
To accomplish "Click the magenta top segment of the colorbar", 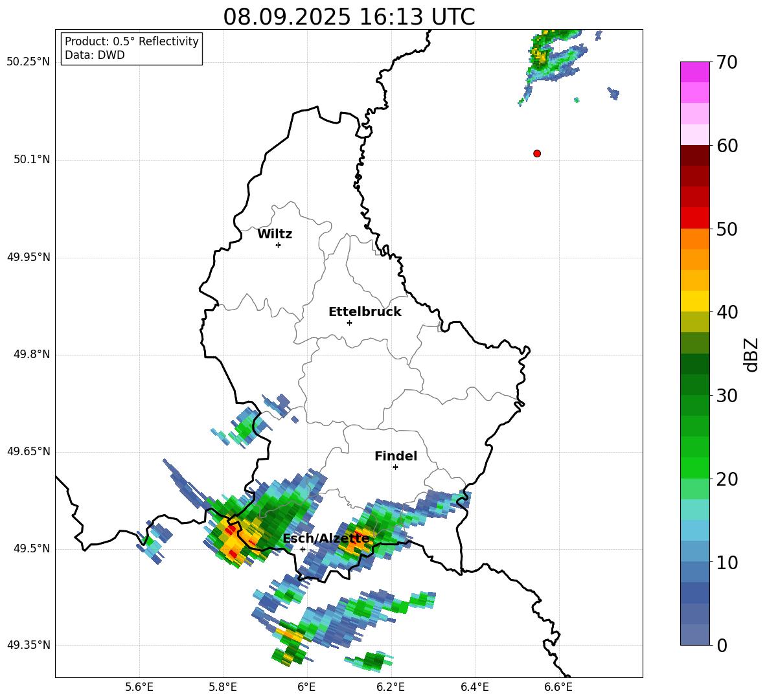I will click(x=694, y=72).
